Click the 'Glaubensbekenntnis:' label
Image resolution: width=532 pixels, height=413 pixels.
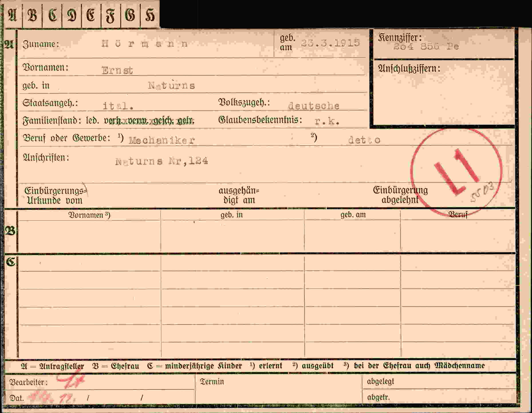point(260,120)
